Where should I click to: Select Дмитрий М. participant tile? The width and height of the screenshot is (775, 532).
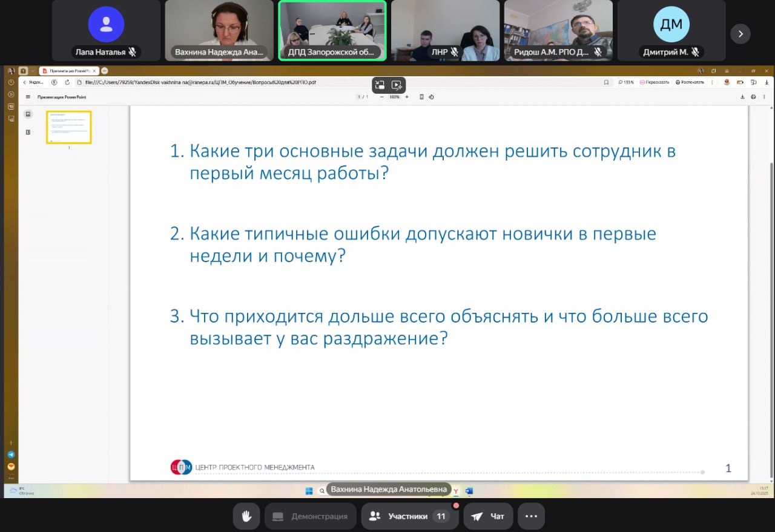click(x=671, y=30)
